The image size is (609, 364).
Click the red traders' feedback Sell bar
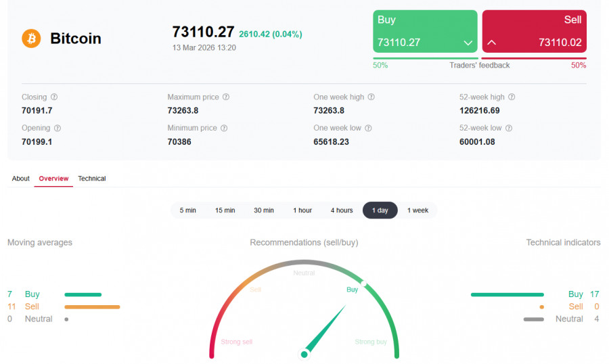pyautogui.click(x=534, y=58)
